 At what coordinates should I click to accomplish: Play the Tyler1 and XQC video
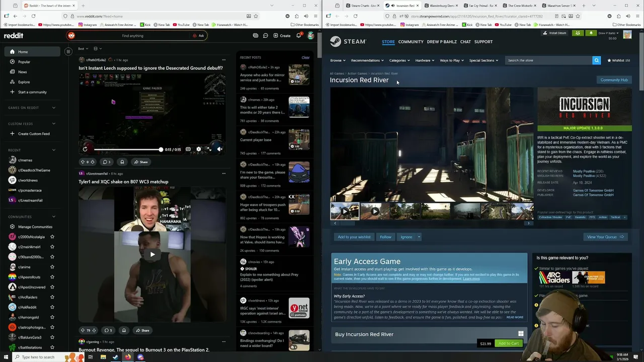[152, 254]
